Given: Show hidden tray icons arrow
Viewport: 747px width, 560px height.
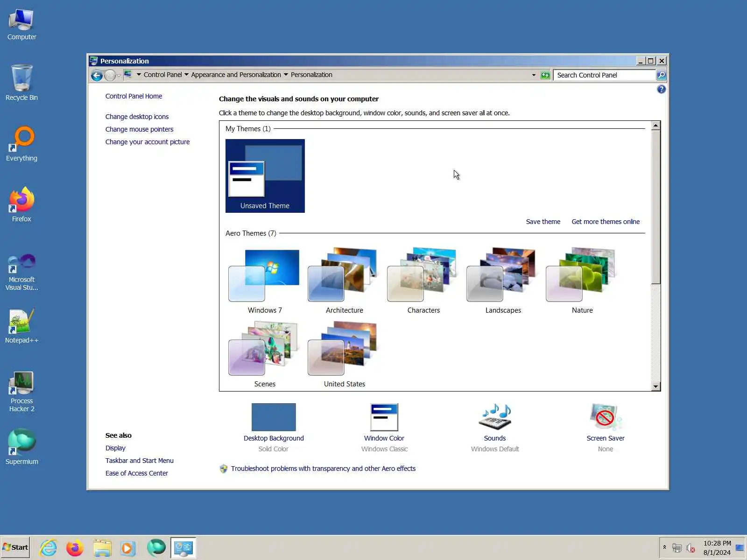Looking at the screenshot, I should [x=664, y=547].
